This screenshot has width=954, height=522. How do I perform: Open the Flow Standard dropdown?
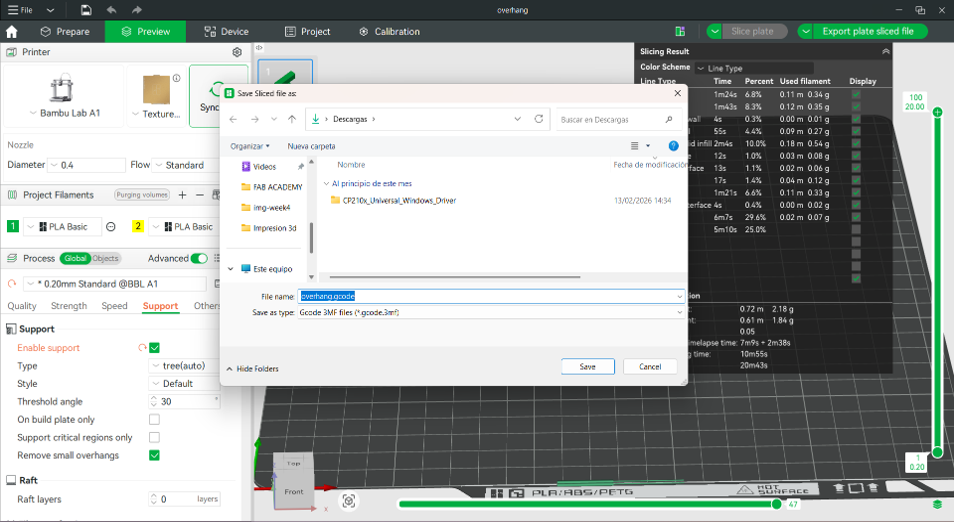[x=186, y=165]
